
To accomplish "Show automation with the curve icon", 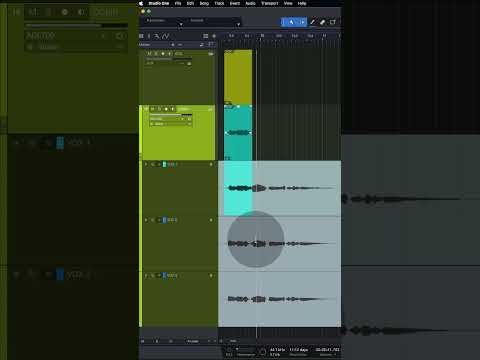I will coord(166,36).
